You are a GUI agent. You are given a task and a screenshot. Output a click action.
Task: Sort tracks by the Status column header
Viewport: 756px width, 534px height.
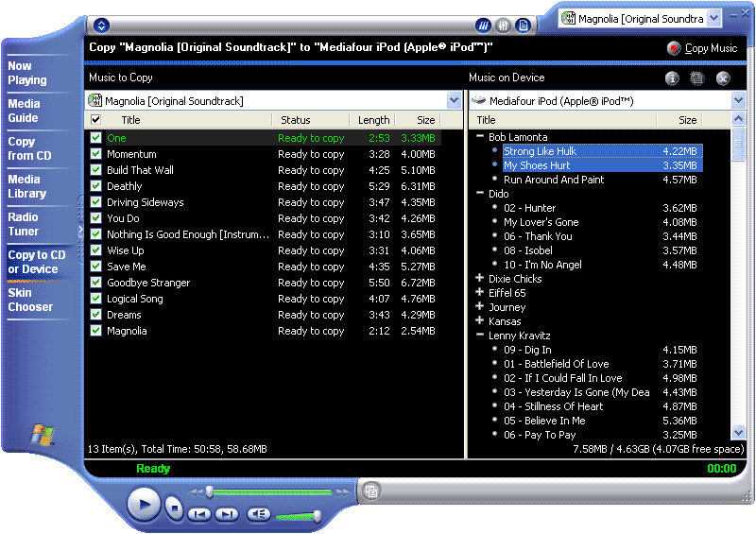tap(310, 120)
